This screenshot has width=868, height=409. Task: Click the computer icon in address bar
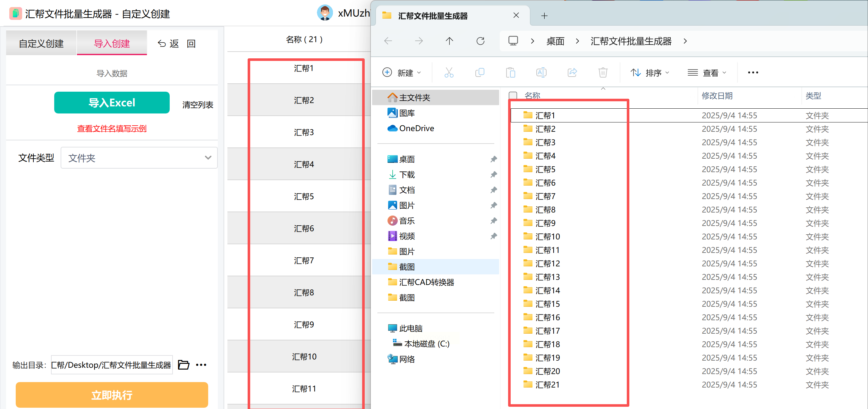pyautogui.click(x=513, y=41)
